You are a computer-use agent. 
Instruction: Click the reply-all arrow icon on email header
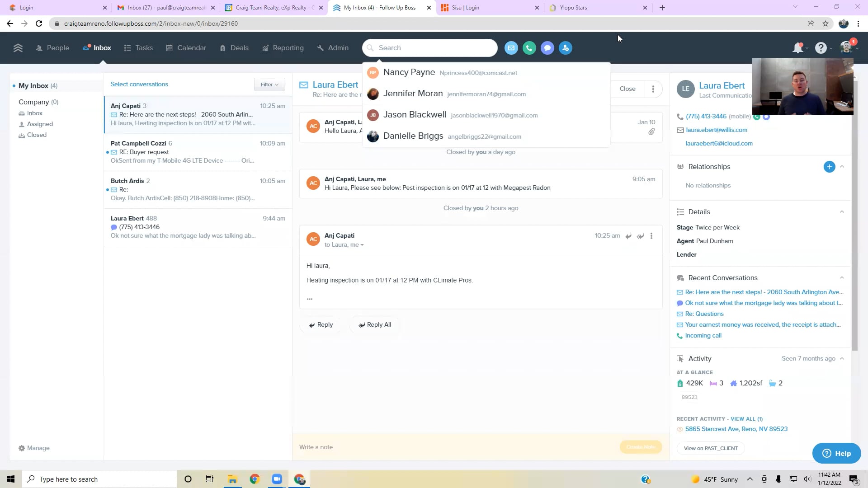pos(640,236)
